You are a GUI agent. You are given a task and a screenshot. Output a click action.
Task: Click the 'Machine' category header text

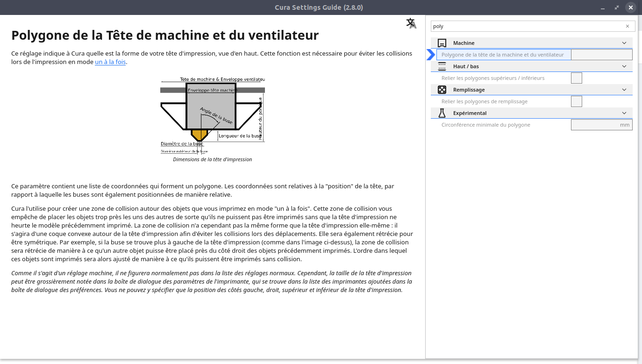[x=464, y=43]
